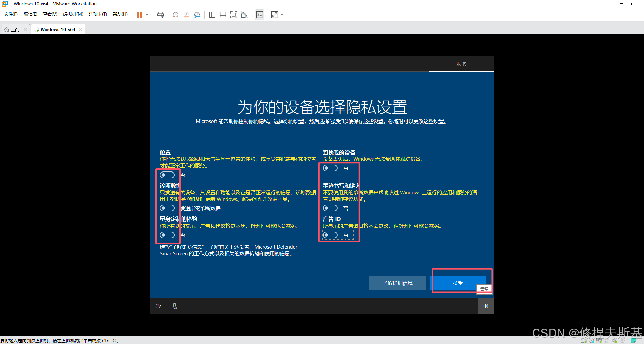Restore down the VMware Workstation window
Screen dimensions: 644x344
tap(631, 4)
